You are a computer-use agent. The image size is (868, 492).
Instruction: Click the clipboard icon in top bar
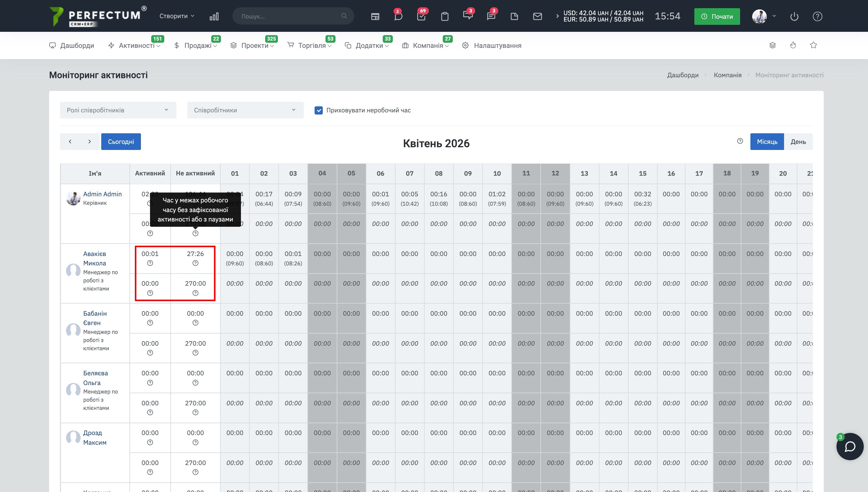tap(445, 16)
